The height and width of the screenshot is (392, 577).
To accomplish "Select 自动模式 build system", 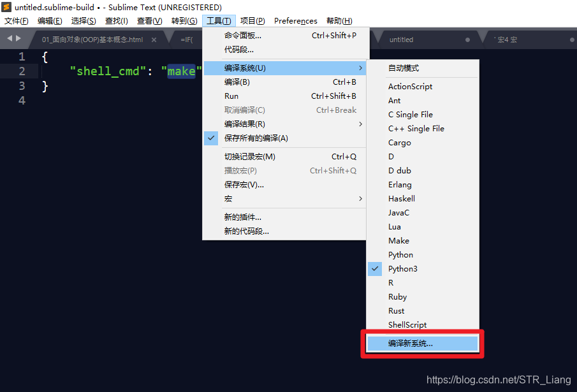I will click(x=423, y=68).
